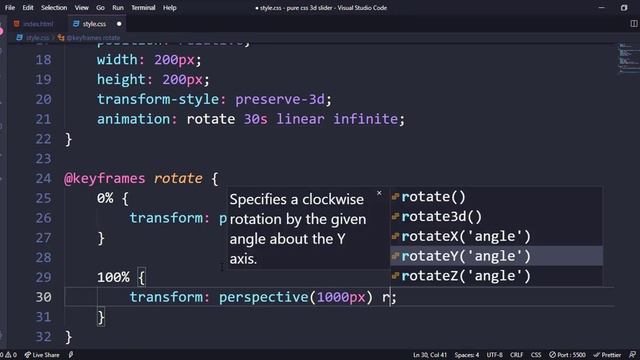
Task: Click the HTML file icon on the index.html tab
Action: (x=16, y=24)
